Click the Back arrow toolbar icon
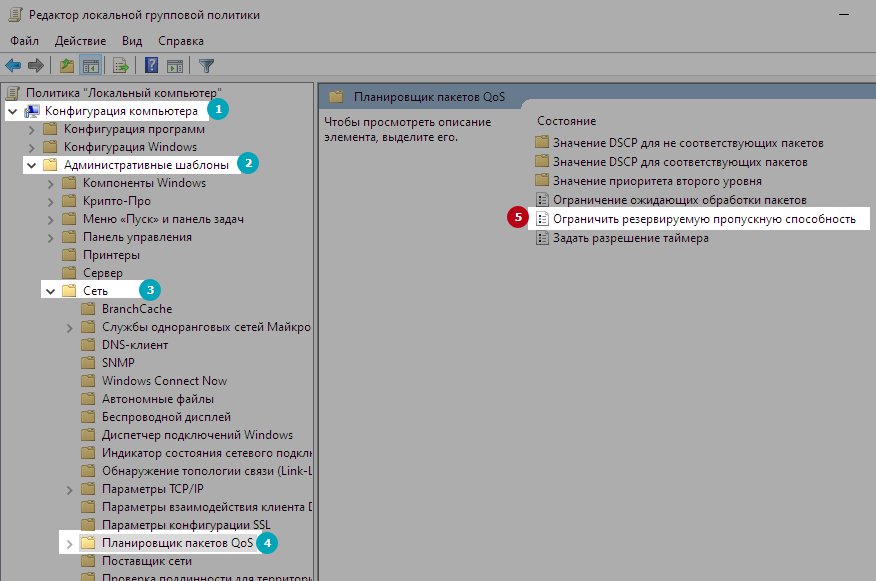876x581 pixels. coord(13,66)
